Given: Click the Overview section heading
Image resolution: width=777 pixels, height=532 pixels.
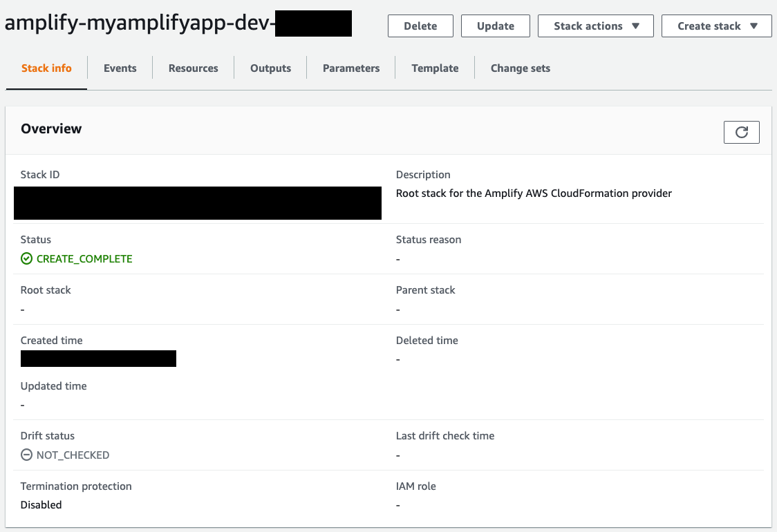Looking at the screenshot, I should tap(51, 129).
